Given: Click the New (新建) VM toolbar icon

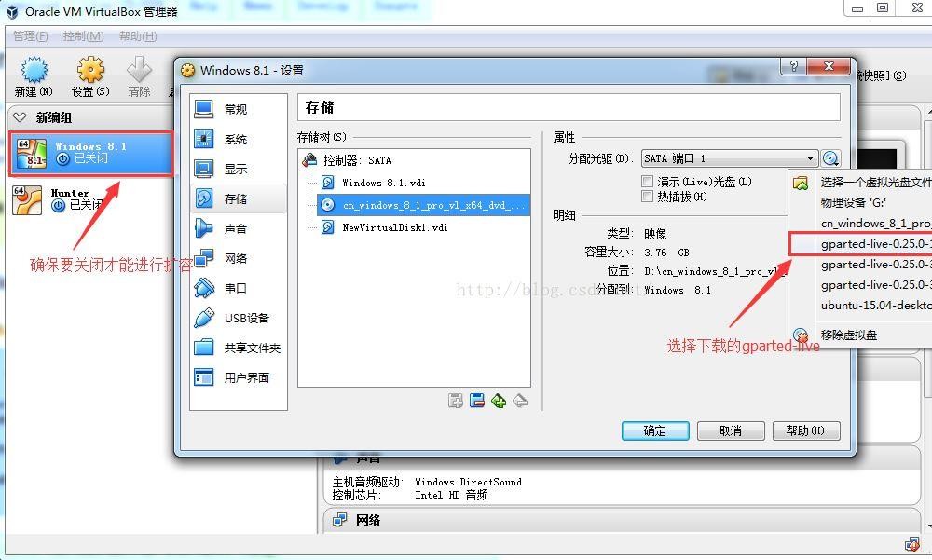Looking at the screenshot, I should (x=34, y=75).
